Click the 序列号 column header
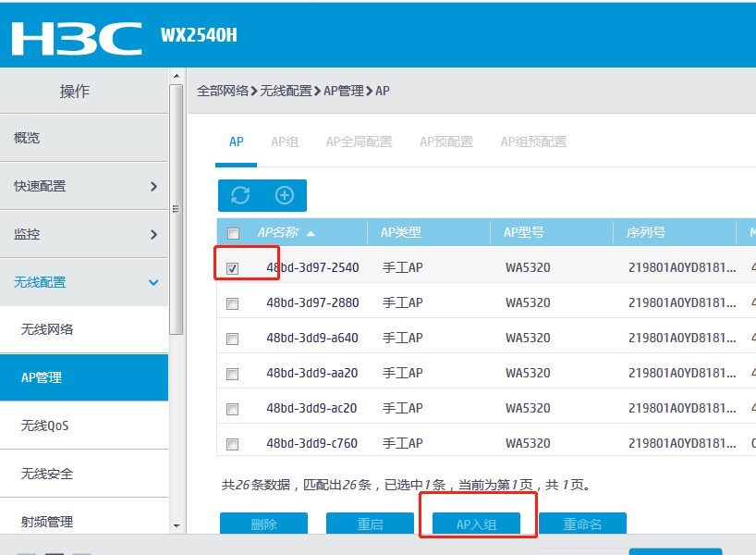This screenshot has height=555, width=756. (x=646, y=232)
